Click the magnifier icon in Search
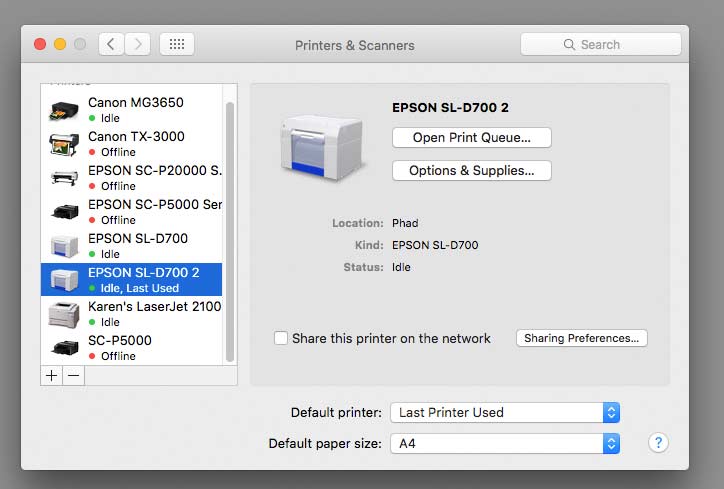The height and width of the screenshot is (489, 724). (x=569, y=44)
